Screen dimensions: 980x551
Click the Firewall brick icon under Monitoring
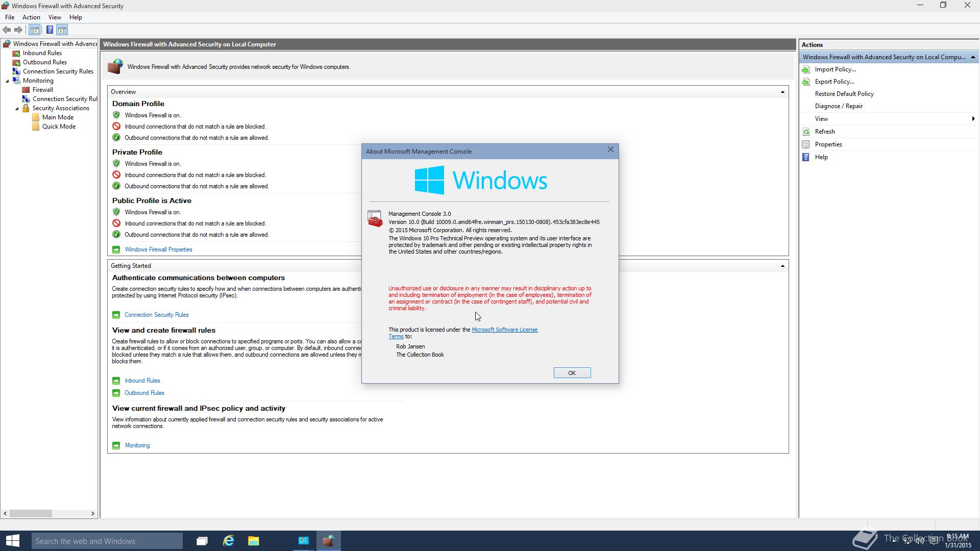[x=26, y=90]
